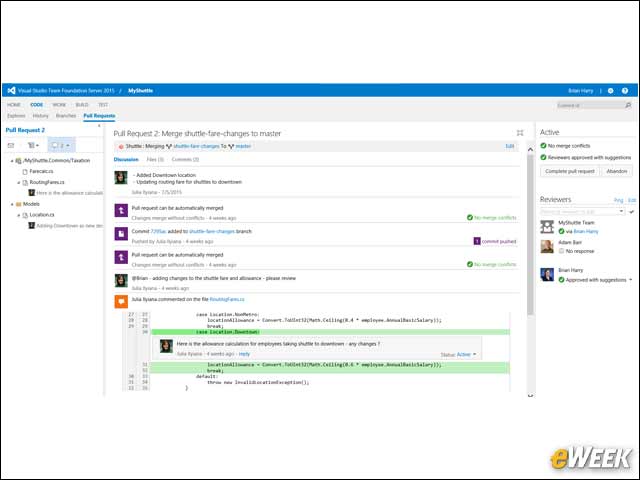Switch to the Commits tab

pos(185,160)
